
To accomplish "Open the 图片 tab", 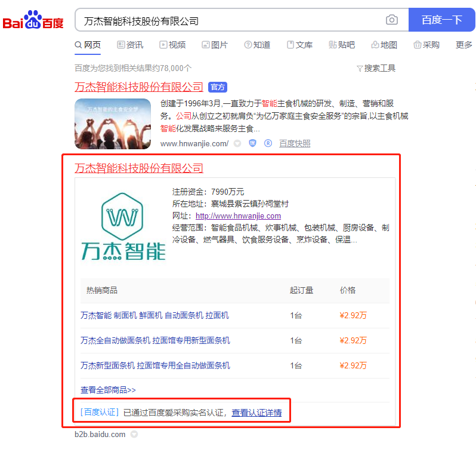I will point(215,45).
